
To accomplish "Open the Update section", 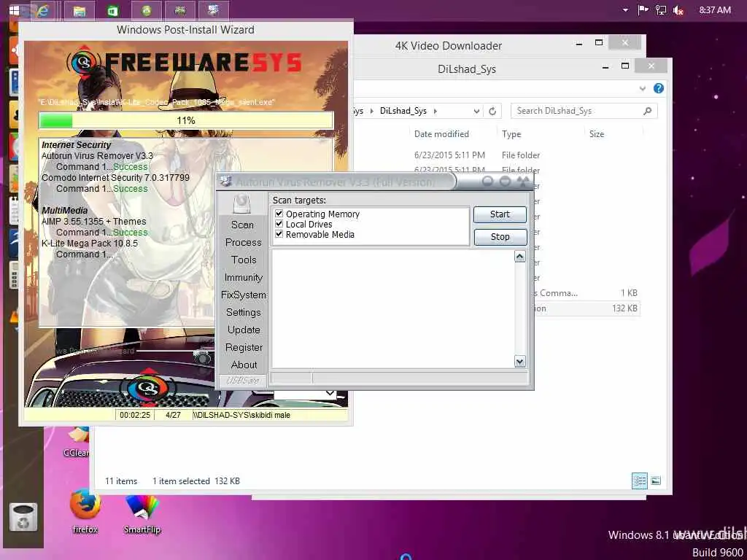I will [244, 330].
